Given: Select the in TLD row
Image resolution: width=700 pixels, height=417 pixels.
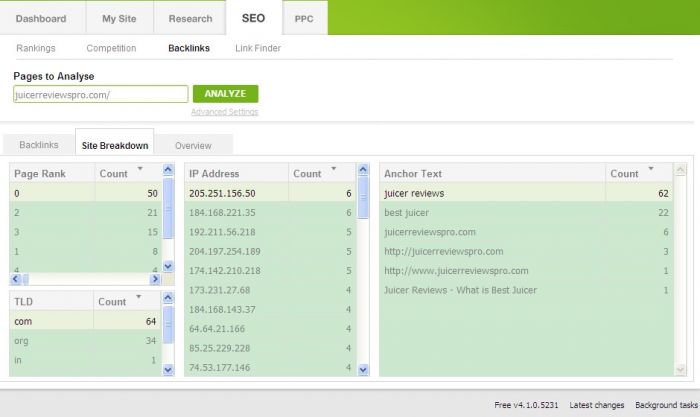Looking at the screenshot, I should [x=85, y=360].
